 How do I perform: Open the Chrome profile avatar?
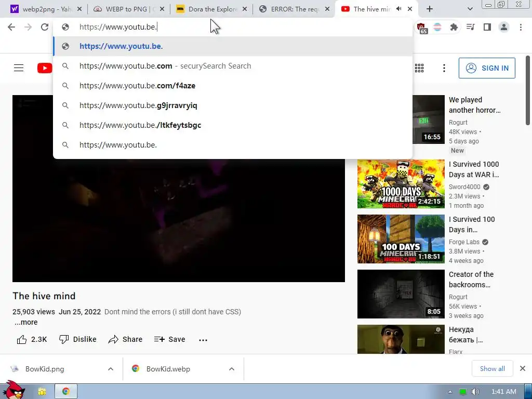(504, 27)
